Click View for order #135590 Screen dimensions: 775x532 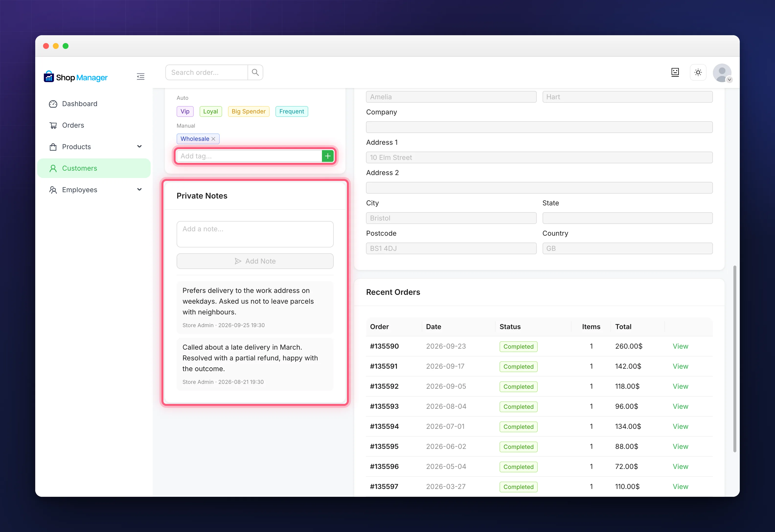680,346
